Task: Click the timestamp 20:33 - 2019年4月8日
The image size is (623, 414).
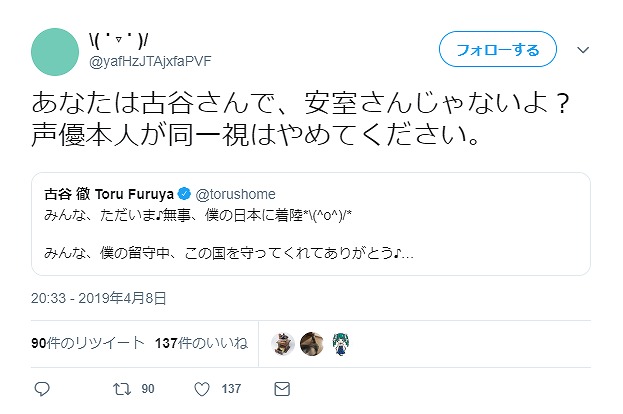Action: [x=98, y=298]
